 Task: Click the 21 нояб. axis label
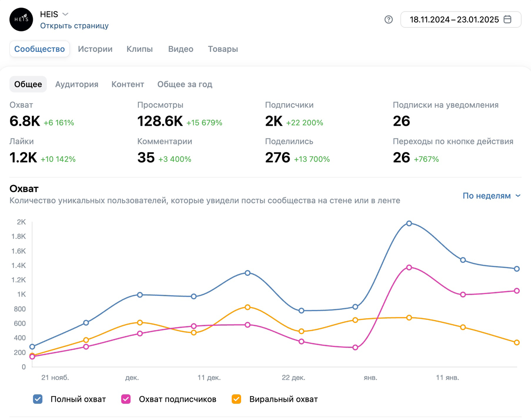(55, 378)
